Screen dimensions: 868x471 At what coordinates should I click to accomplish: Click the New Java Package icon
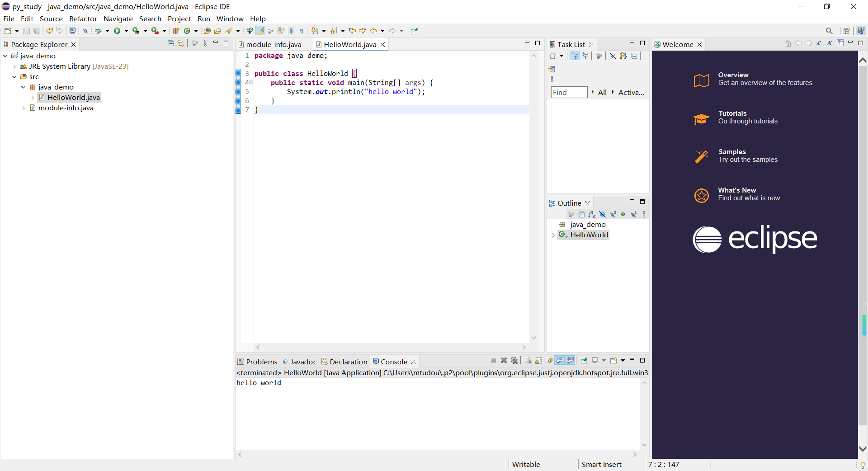coord(176,31)
